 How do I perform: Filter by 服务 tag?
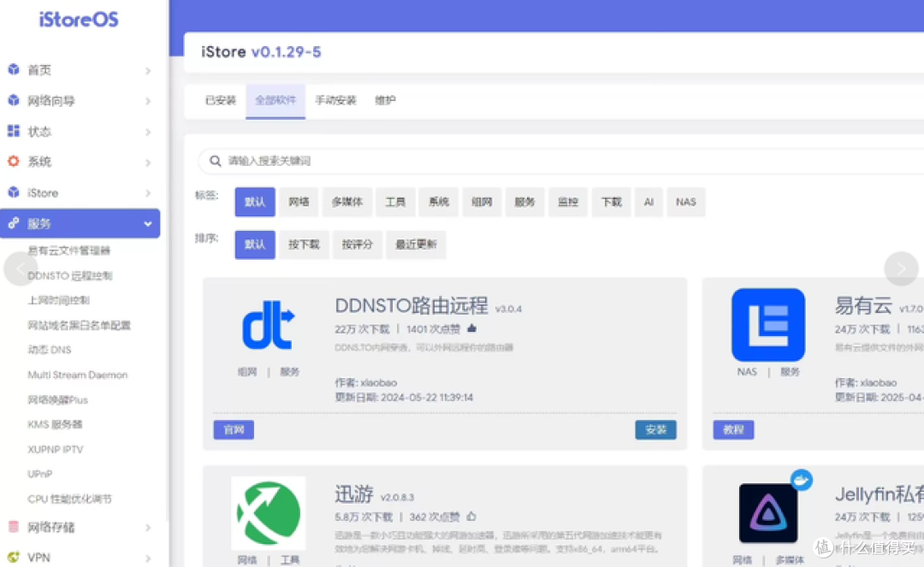pyautogui.click(x=524, y=202)
